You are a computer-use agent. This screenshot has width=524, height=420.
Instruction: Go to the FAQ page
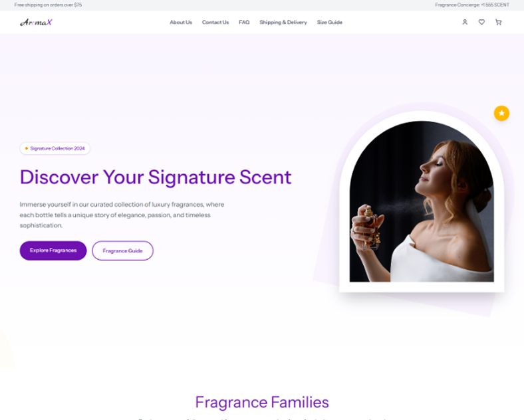244,22
